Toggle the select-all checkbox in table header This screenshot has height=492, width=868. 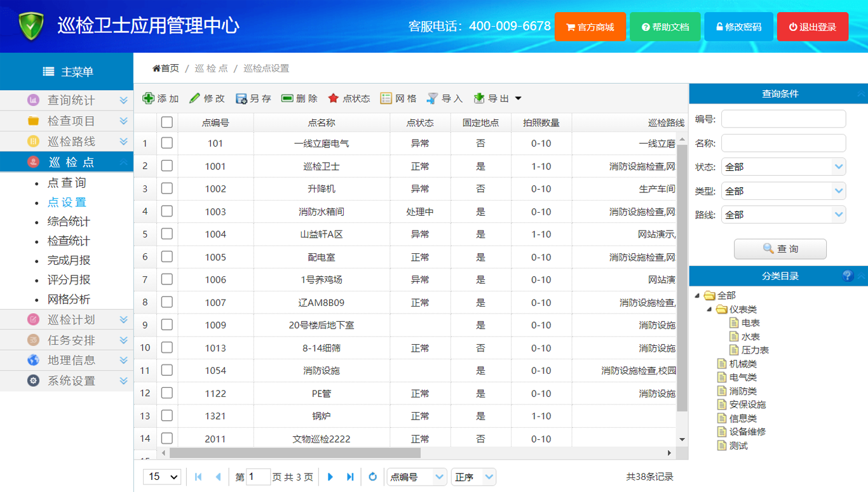coord(167,123)
